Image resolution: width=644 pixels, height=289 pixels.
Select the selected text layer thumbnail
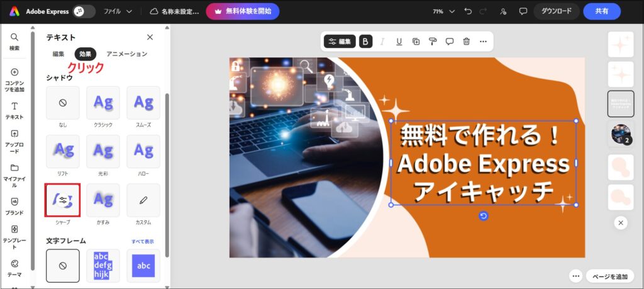tap(621, 104)
